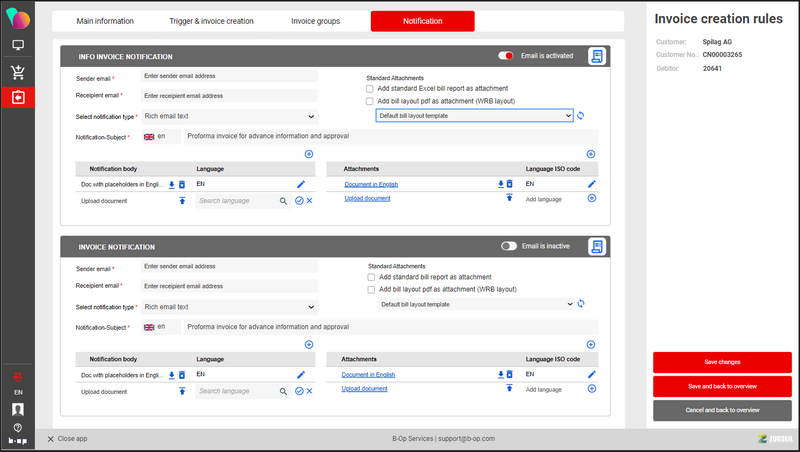The width and height of the screenshot is (800, 452).
Task: Click EN language selector in sidebar
Action: [x=18, y=392]
